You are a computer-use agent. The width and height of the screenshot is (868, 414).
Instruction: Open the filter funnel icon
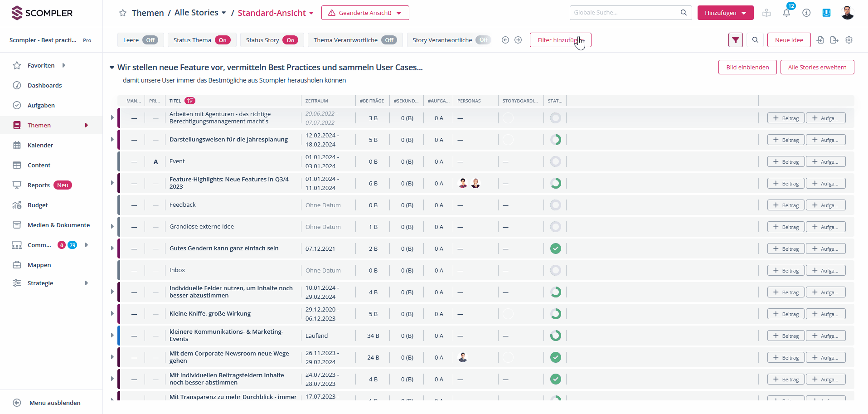point(736,40)
